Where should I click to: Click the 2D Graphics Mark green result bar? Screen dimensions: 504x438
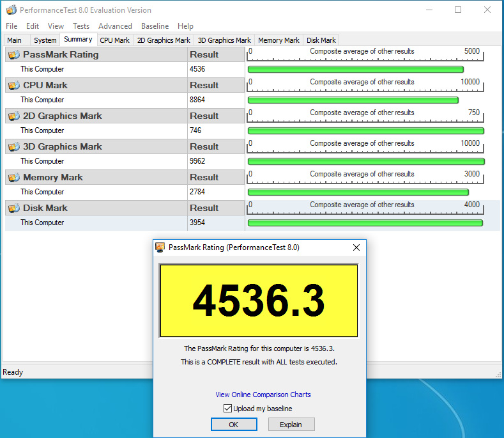tap(366, 130)
